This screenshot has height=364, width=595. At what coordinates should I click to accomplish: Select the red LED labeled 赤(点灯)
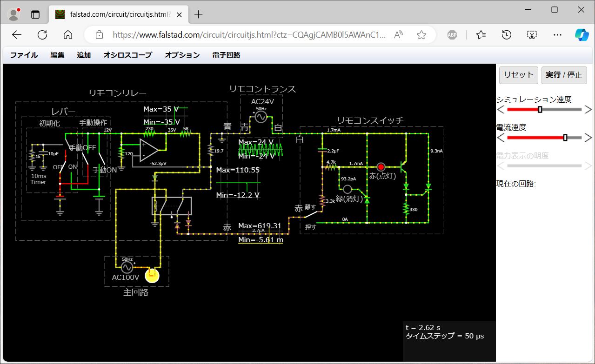click(381, 167)
